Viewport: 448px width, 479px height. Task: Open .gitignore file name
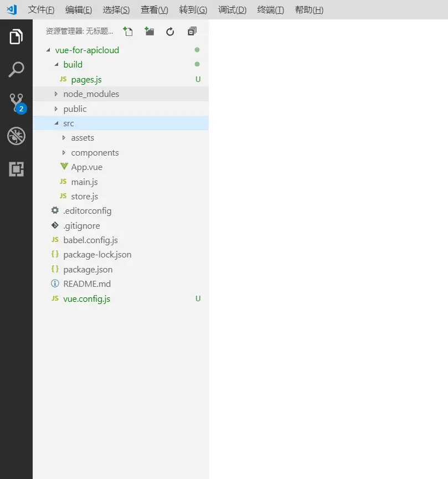coord(81,225)
